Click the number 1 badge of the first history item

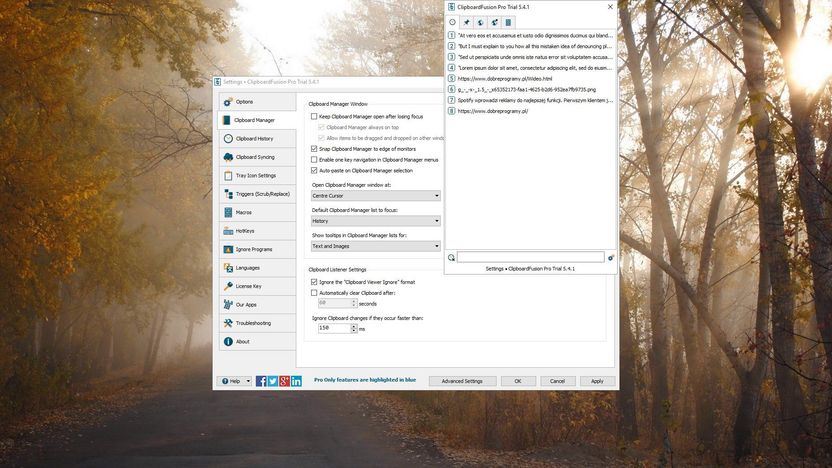pyautogui.click(x=452, y=36)
